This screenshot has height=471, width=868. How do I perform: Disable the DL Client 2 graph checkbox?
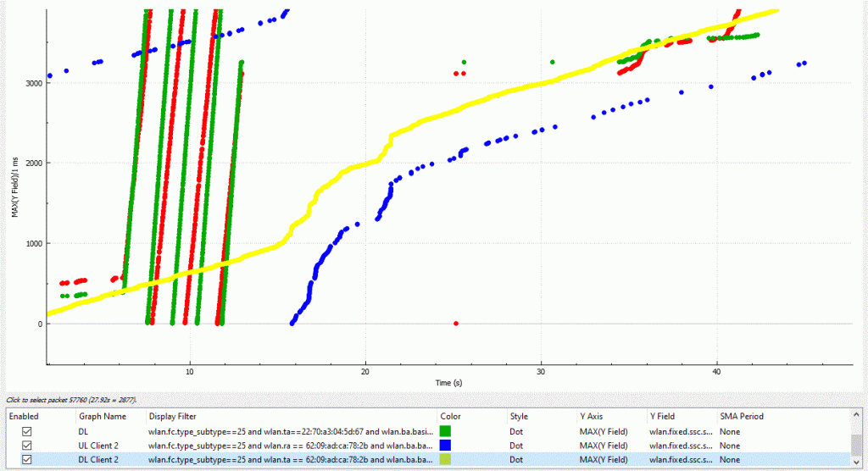(x=30, y=460)
